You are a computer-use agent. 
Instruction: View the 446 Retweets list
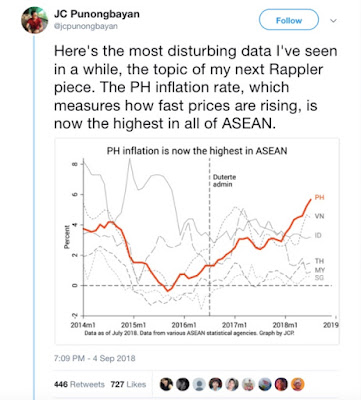point(79,384)
